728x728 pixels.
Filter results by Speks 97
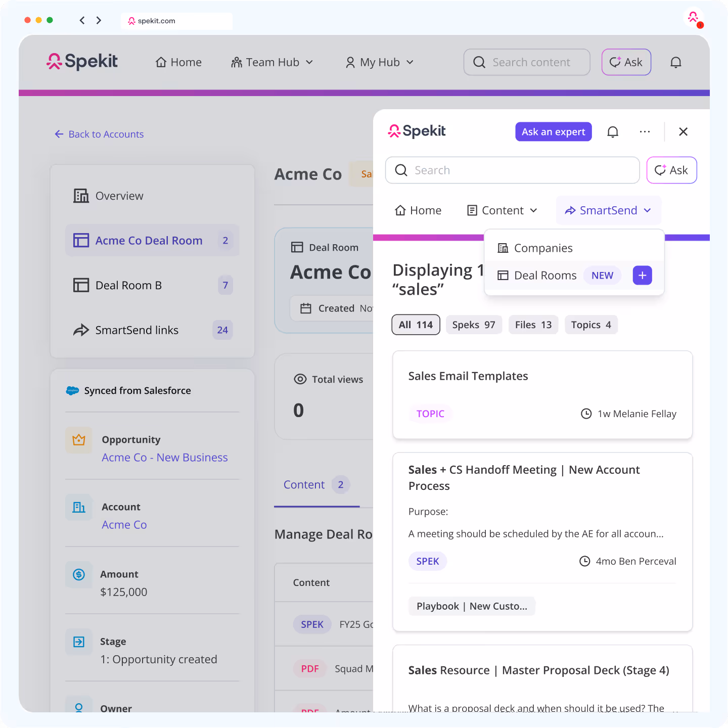click(474, 325)
